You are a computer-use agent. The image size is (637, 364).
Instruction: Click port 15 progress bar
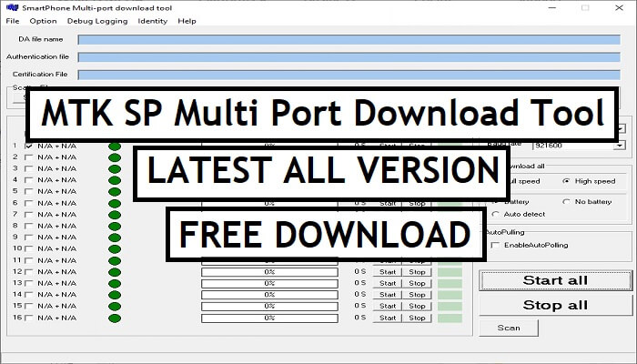269,307
